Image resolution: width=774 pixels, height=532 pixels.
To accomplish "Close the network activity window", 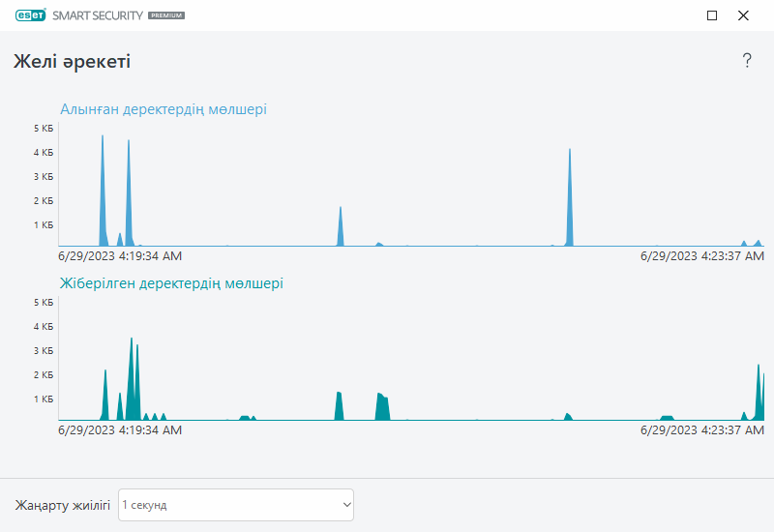I will 743,15.
